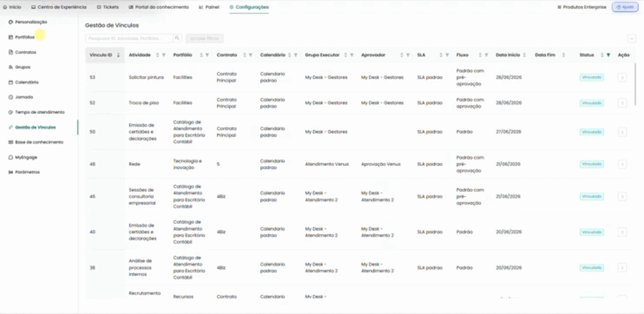Sort by the Calendário column
This screenshot has height=314, width=644.
coord(290,55)
